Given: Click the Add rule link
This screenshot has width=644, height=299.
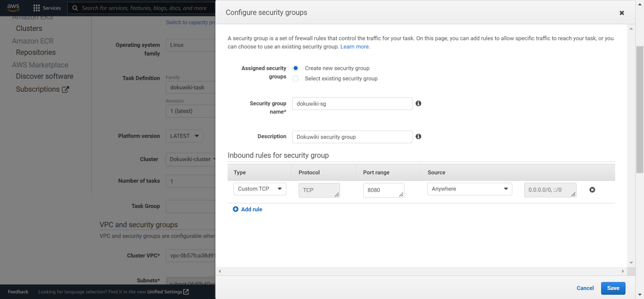Looking at the screenshot, I should click(x=252, y=209).
